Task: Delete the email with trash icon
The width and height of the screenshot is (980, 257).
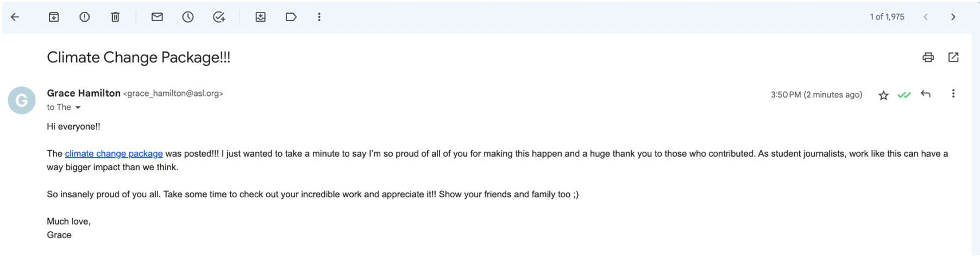Action: point(115,17)
